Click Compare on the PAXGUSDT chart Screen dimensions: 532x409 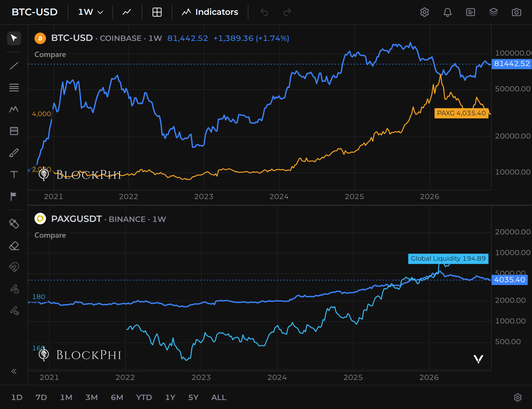coord(50,235)
